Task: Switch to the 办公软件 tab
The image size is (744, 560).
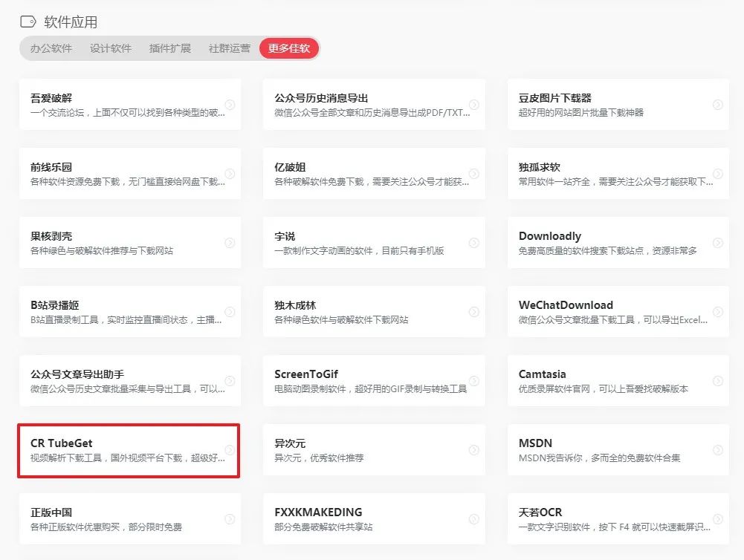Action: point(51,48)
